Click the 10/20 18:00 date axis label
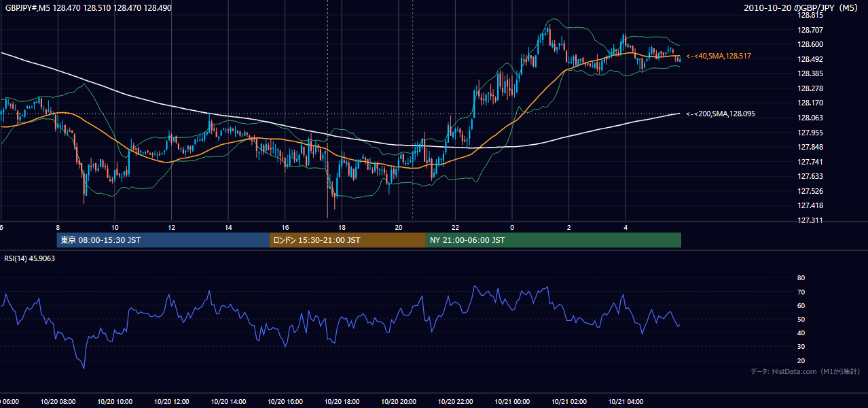Image resolution: width=868 pixels, height=408 pixels. [342, 401]
